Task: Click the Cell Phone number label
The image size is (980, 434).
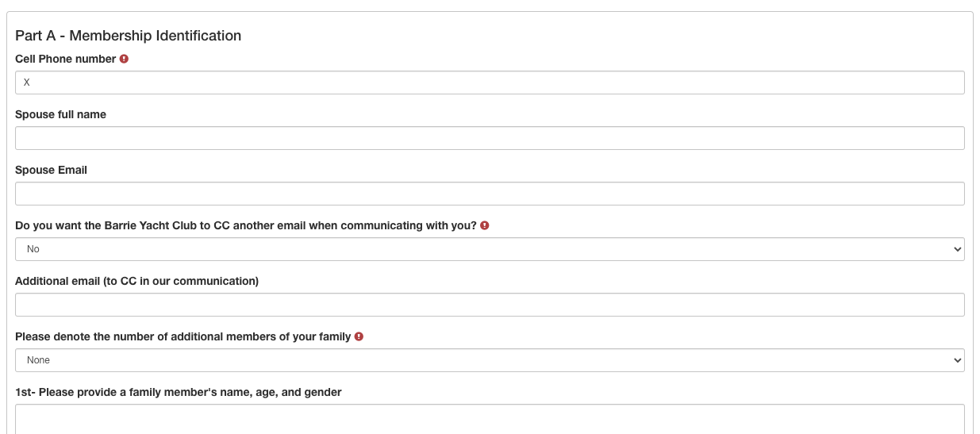Action: [65, 59]
